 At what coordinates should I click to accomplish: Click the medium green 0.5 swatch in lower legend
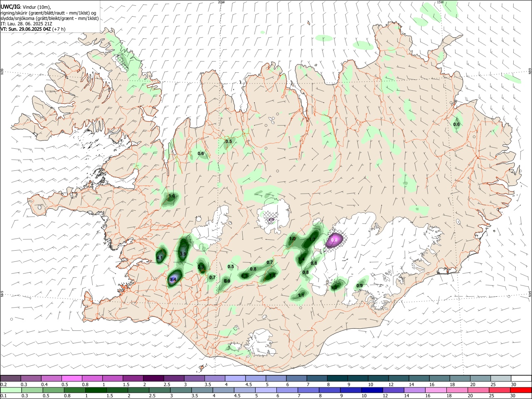pyautogui.click(x=54, y=390)
